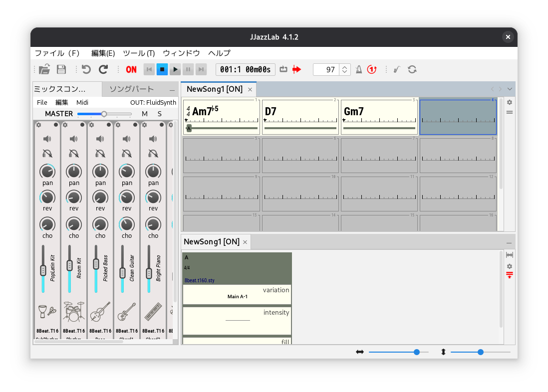Toggle the metronome click

point(358,69)
